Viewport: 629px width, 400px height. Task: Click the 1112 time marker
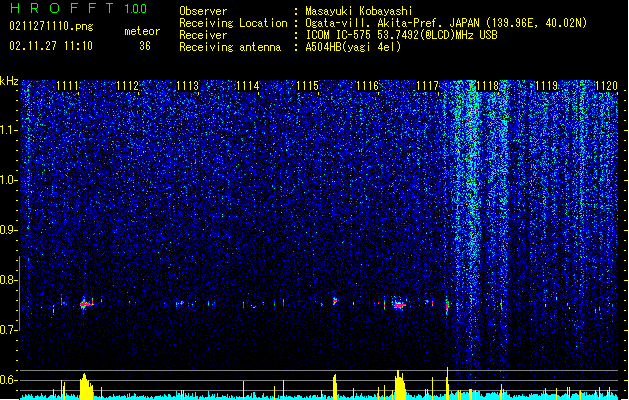(127, 86)
